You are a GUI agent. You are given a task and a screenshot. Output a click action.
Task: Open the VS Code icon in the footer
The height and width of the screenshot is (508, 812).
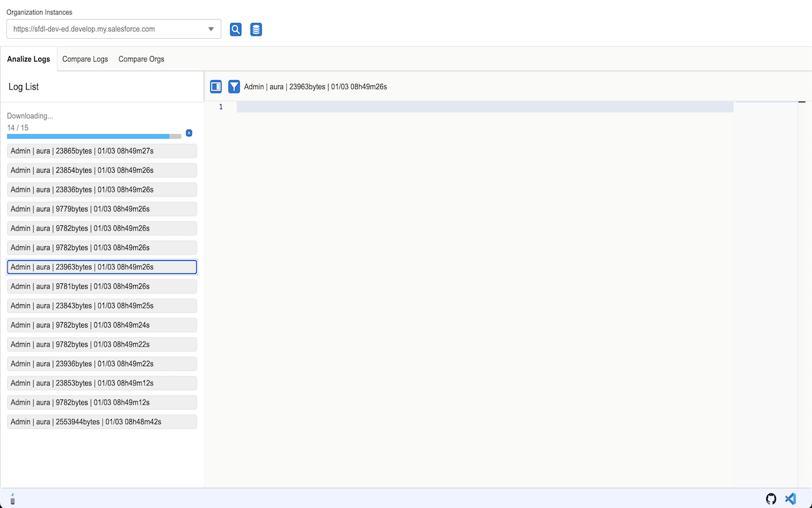point(790,499)
